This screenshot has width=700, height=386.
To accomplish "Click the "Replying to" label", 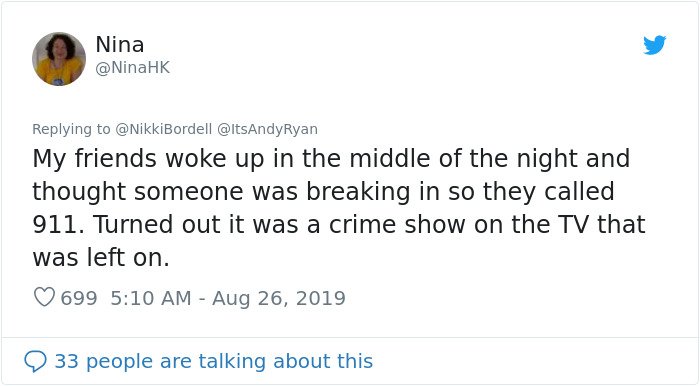I will [x=71, y=129].
